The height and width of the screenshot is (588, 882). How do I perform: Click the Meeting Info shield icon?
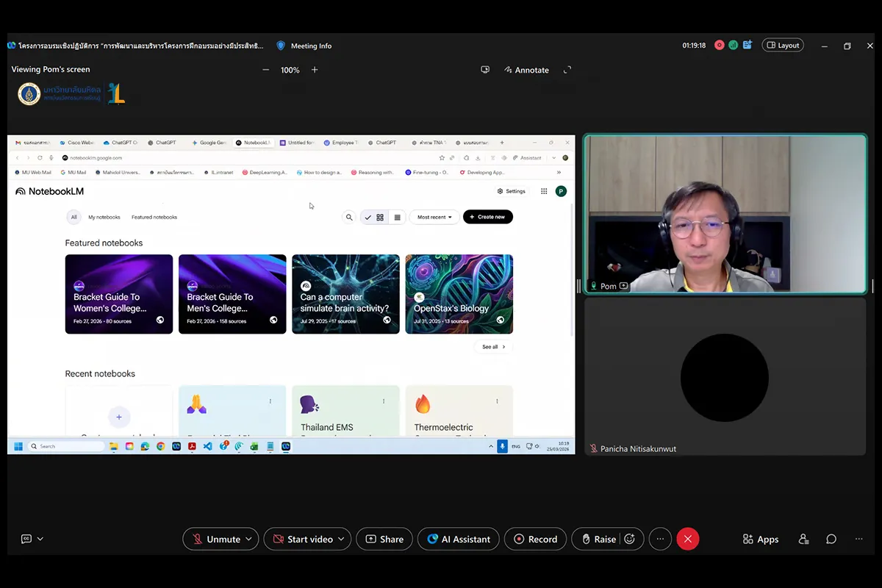click(281, 46)
